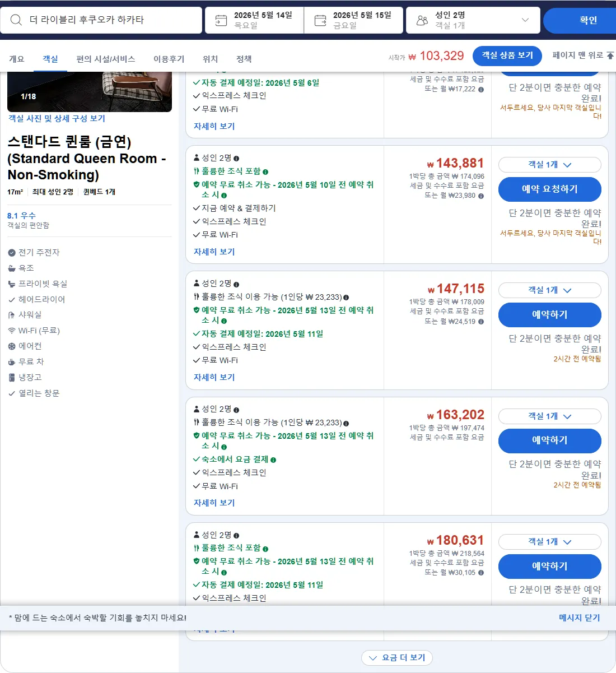Click the guests people icon

click(422, 21)
